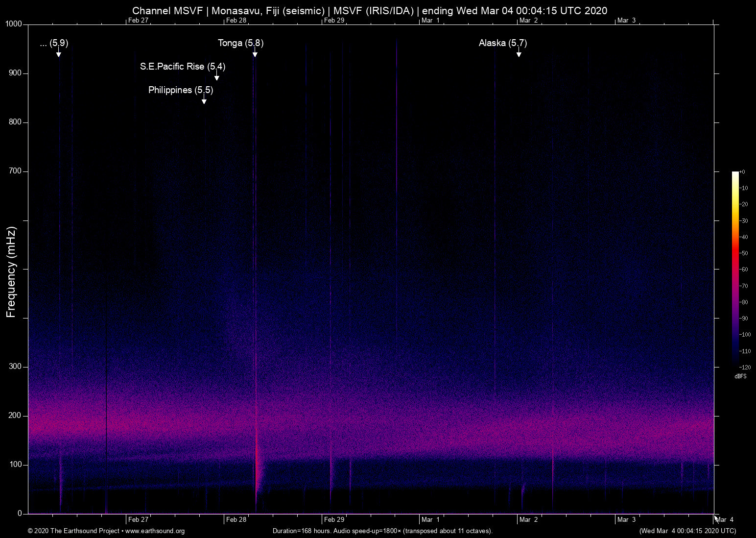Viewport: 756px width, 538px height.
Task: Click the 'dBFS' unit label
Action: point(740,376)
